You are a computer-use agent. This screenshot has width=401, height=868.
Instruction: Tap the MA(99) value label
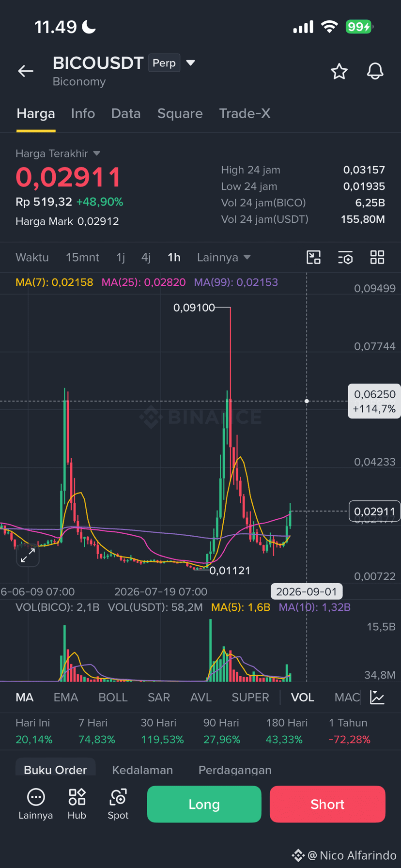pyautogui.click(x=236, y=282)
